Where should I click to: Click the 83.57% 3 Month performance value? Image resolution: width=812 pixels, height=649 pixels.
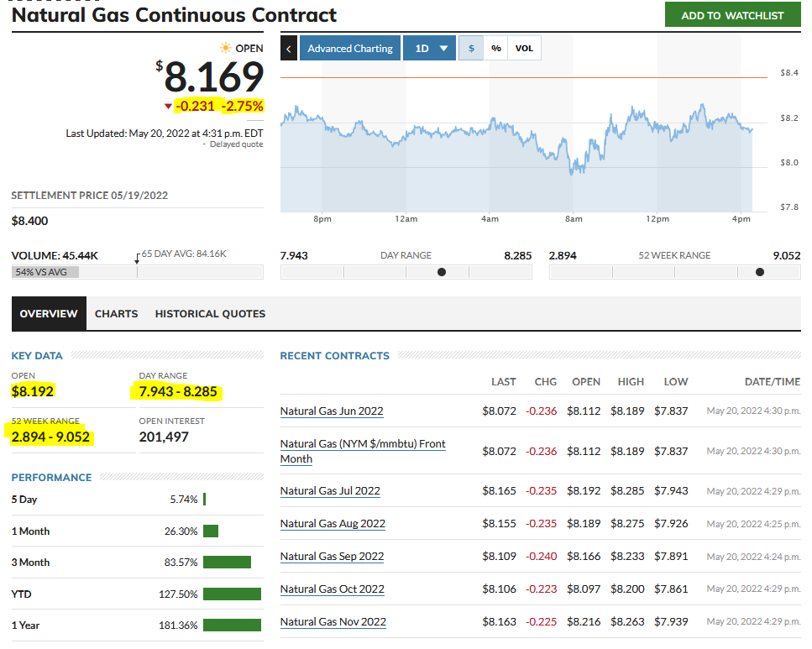(181, 562)
